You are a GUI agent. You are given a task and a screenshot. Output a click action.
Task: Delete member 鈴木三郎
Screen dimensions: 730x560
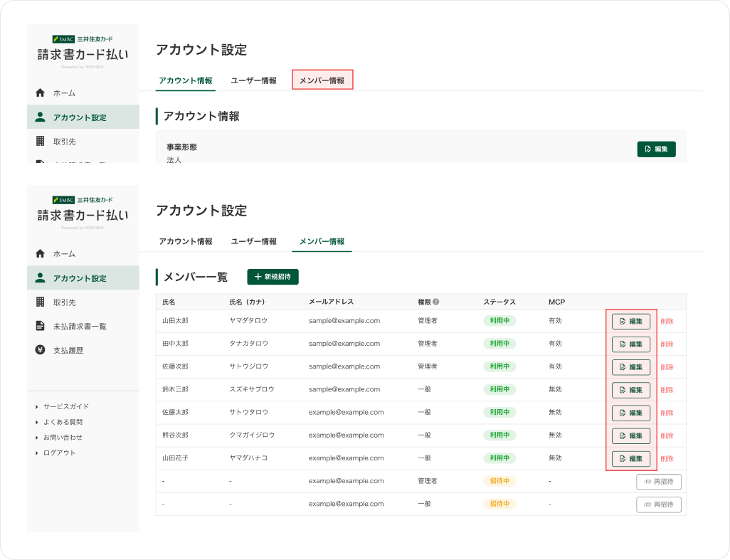(x=667, y=390)
